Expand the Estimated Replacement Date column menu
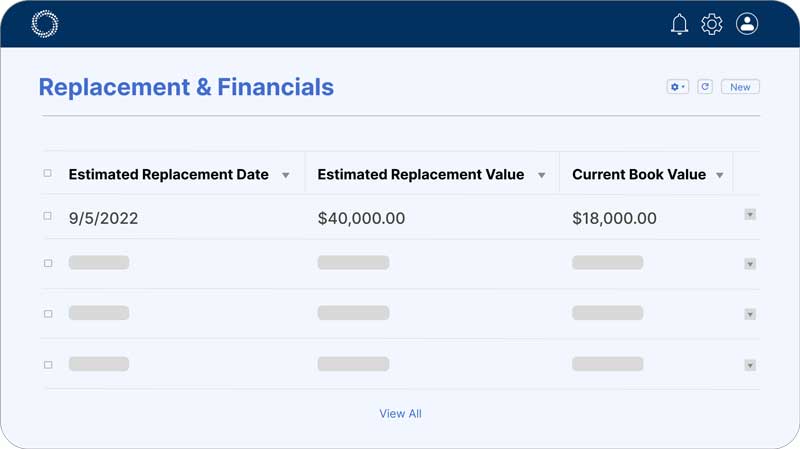 point(286,175)
